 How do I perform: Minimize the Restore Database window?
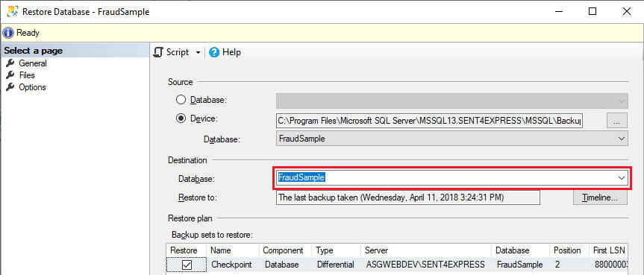pos(559,11)
